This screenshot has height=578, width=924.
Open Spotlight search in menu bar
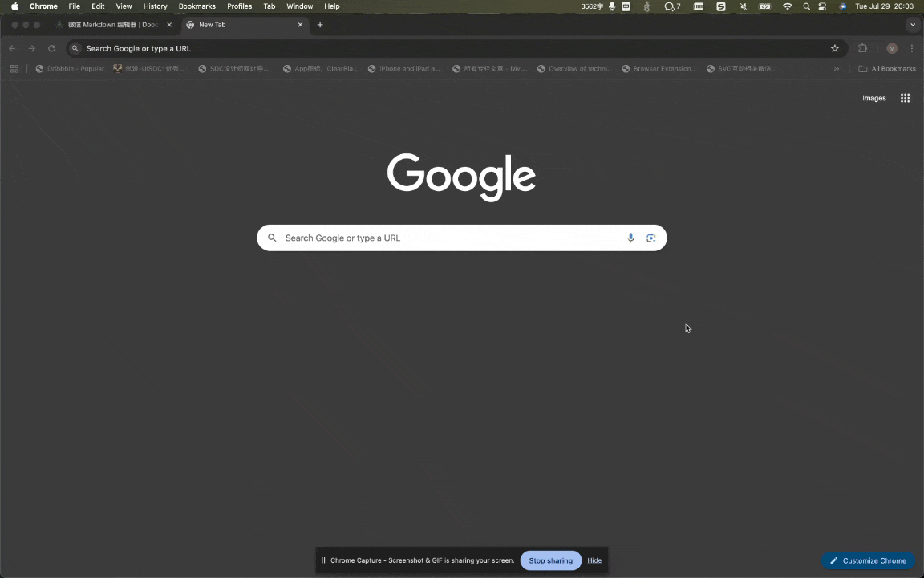tap(806, 6)
